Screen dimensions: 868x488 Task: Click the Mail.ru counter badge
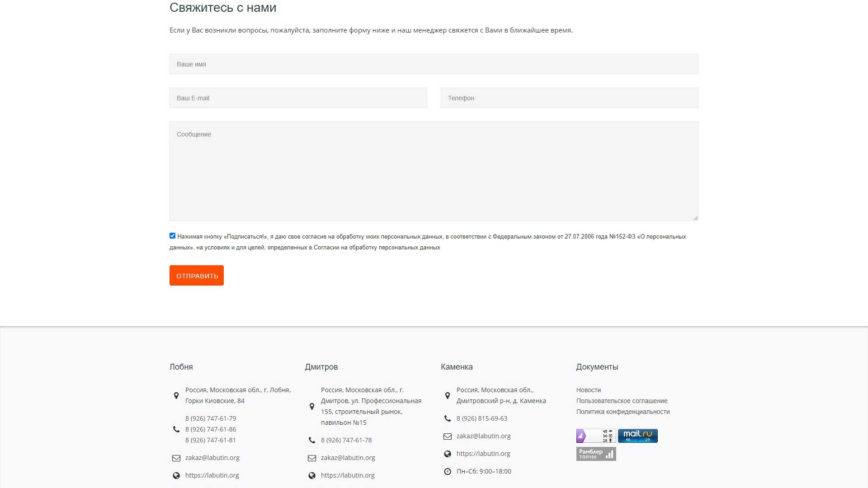(637, 436)
